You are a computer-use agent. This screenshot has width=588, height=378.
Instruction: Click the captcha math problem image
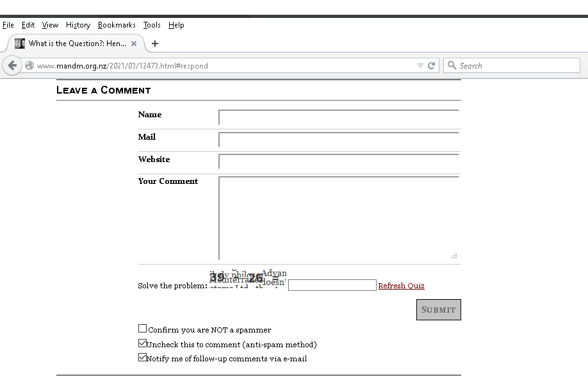click(x=247, y=279)
